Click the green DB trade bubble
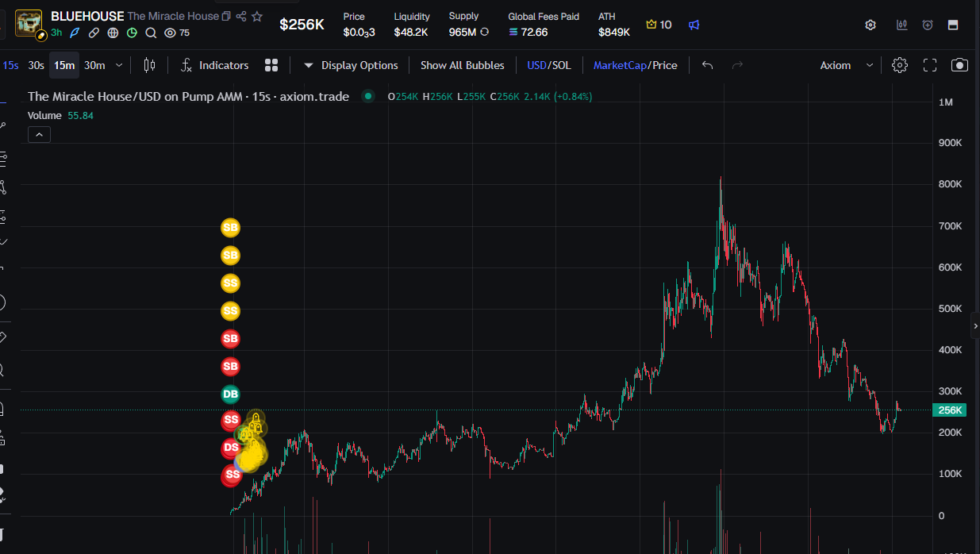 (230, 394)
